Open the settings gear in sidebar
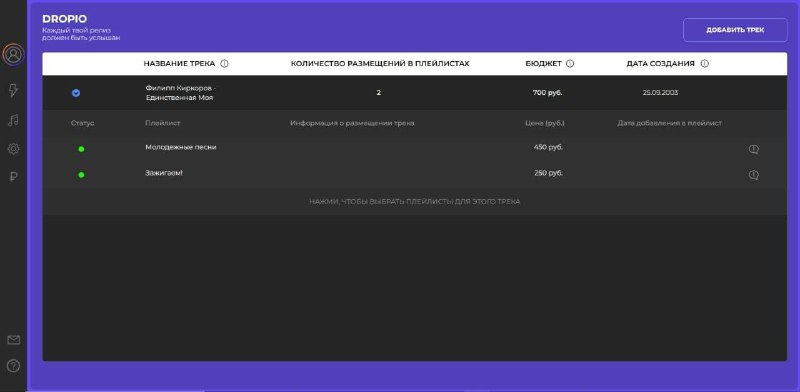 click(x=13, y=149)
